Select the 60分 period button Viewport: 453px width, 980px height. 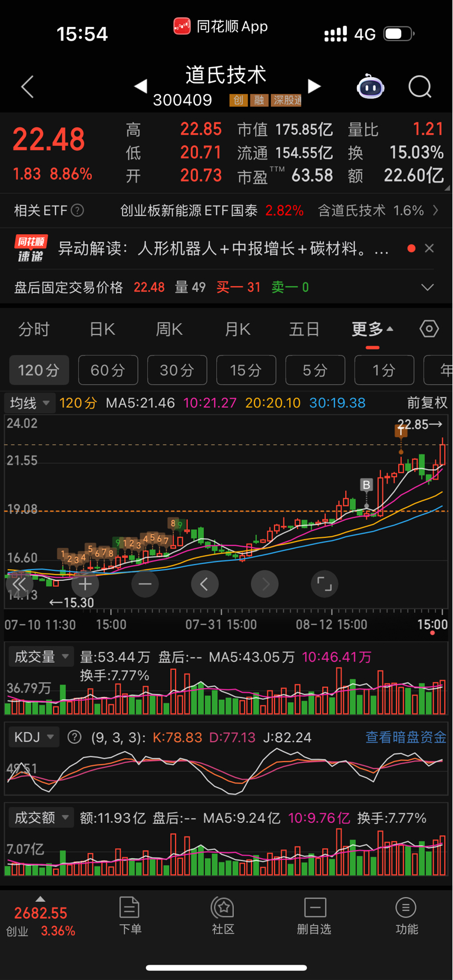click(108, 370)
